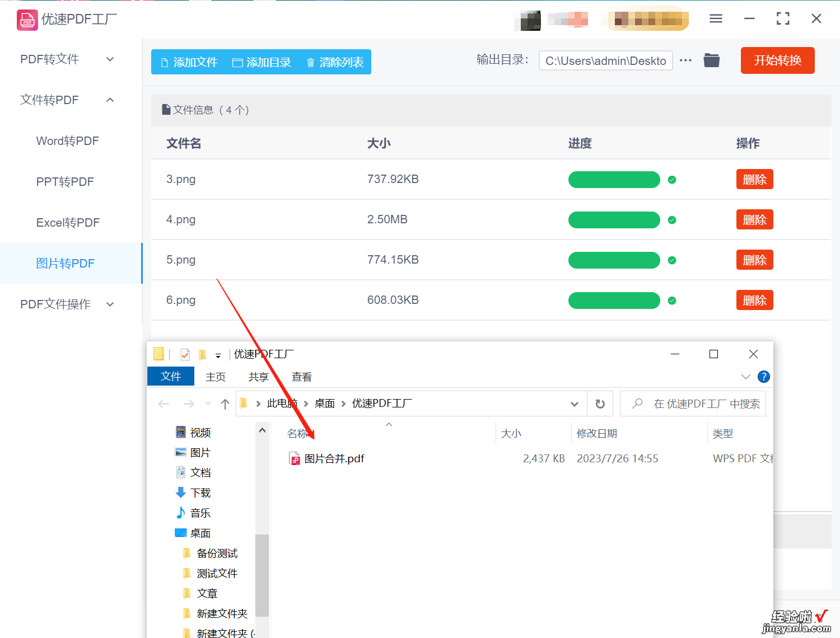Viewport: 840px width, 638px height.
Task: Open the output folder icon
Action: point(712,60)
